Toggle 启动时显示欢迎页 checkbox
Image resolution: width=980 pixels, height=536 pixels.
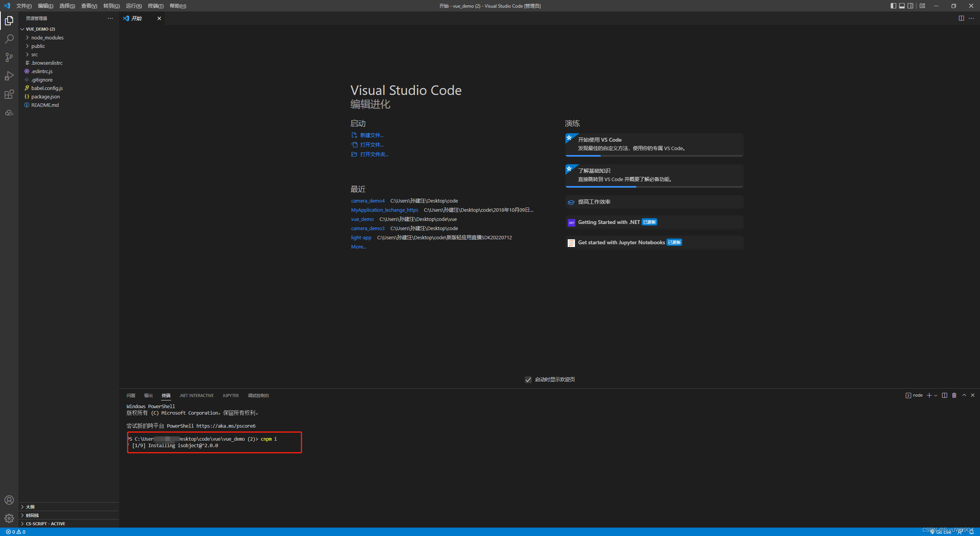coord(528,379)
